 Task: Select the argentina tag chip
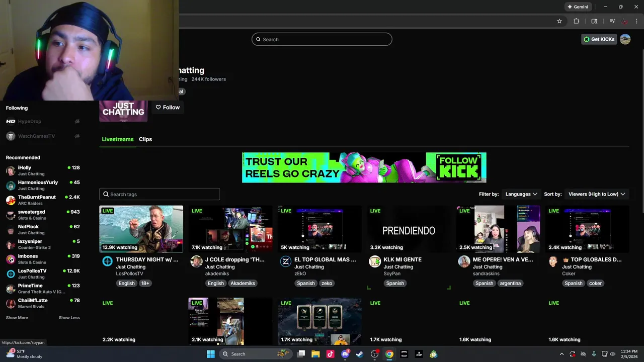pos(510,283)
